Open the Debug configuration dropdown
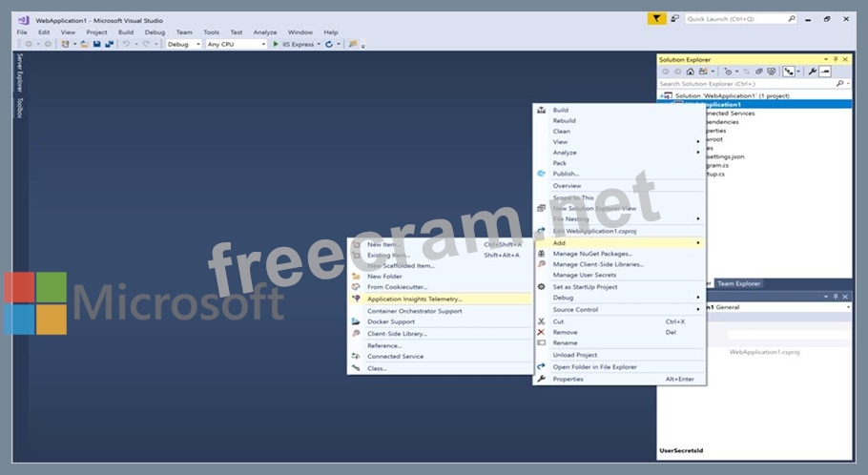 pyautogui.click(x=183, y=44)
